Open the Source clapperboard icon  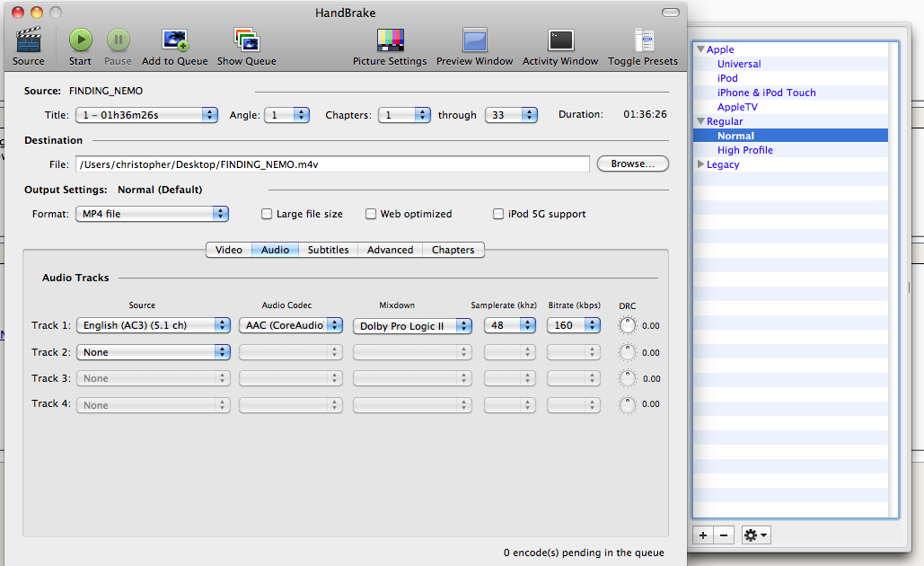[x=29, y=40]
